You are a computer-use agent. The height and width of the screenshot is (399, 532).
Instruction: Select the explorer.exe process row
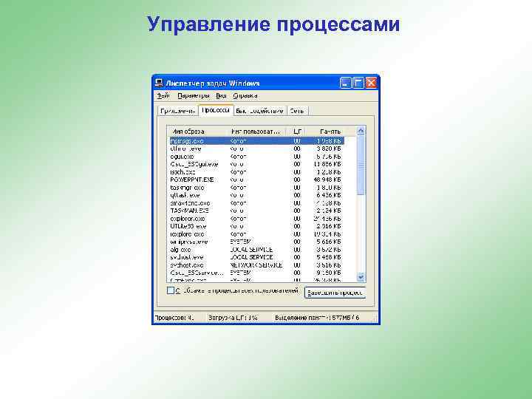[257, 219]
